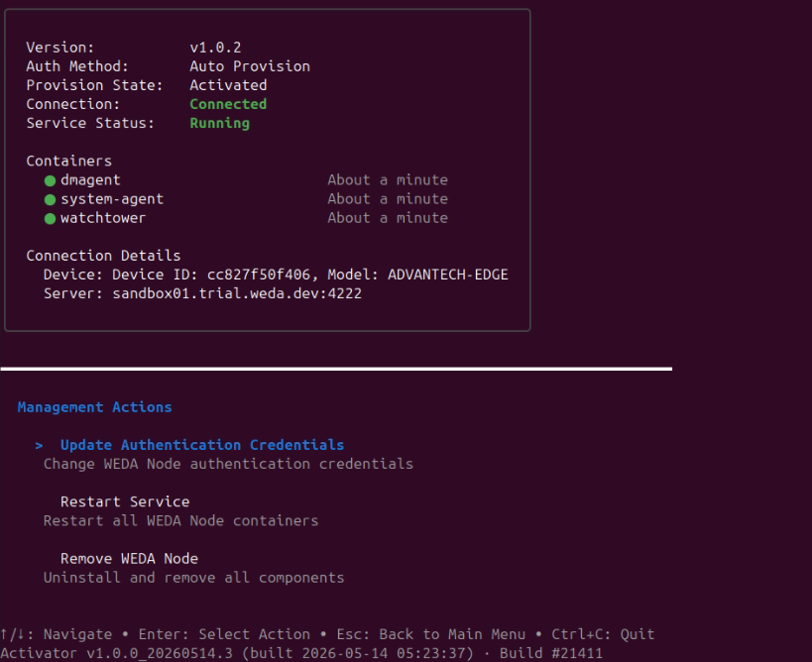Click the Containers section heading
812x662 pixels.
point(68,161)
